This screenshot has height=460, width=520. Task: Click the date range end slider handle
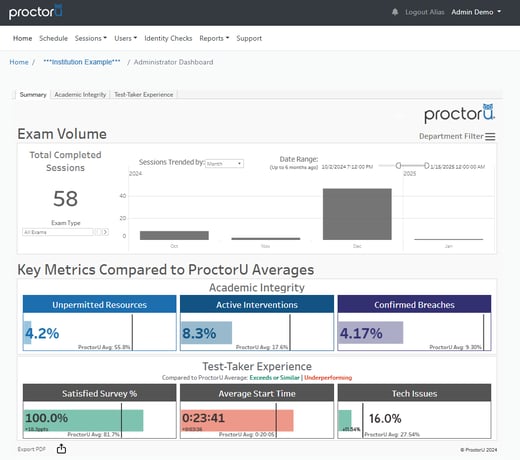(426, 165)
